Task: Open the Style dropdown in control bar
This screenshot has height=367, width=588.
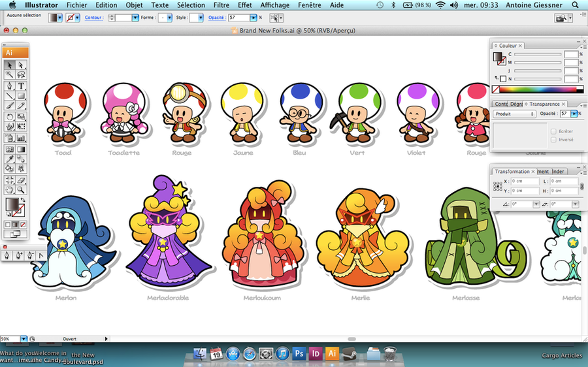Action: (201, 18)
